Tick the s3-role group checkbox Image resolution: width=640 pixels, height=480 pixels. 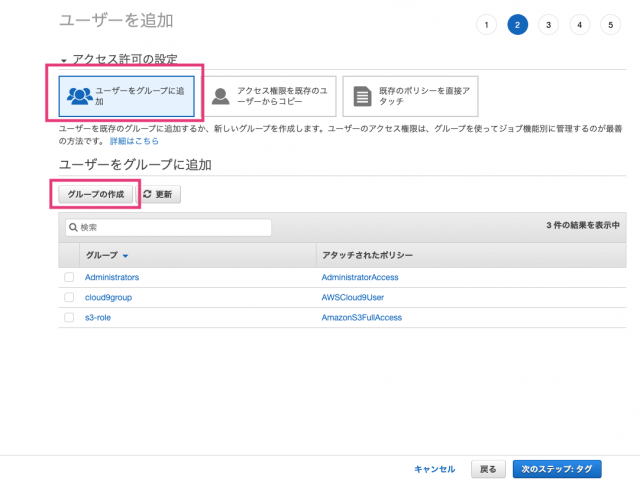point(69,317)
